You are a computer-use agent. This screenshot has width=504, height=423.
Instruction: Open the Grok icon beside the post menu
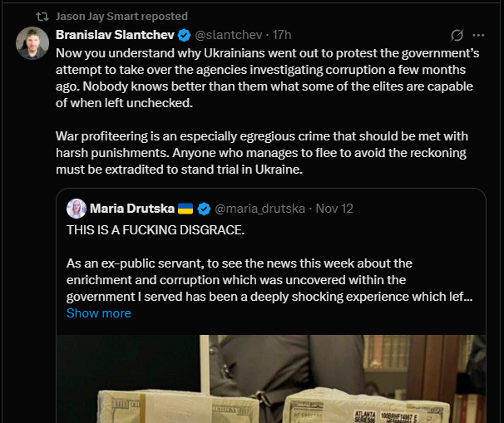457,35
